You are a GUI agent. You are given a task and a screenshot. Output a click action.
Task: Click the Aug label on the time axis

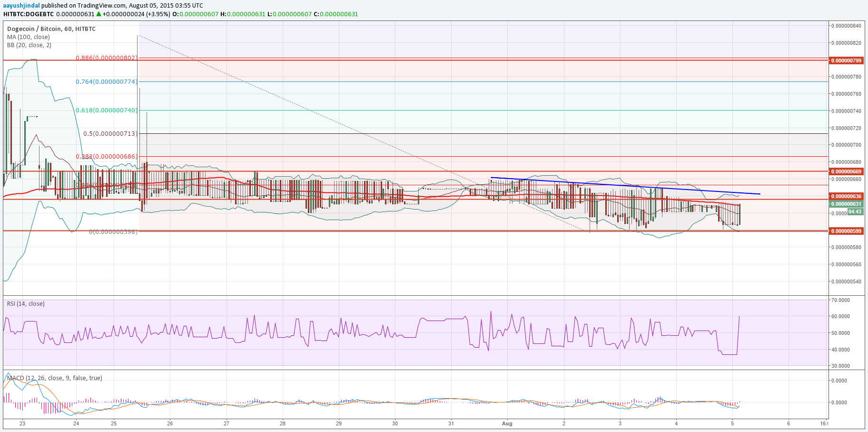(507, 423)
